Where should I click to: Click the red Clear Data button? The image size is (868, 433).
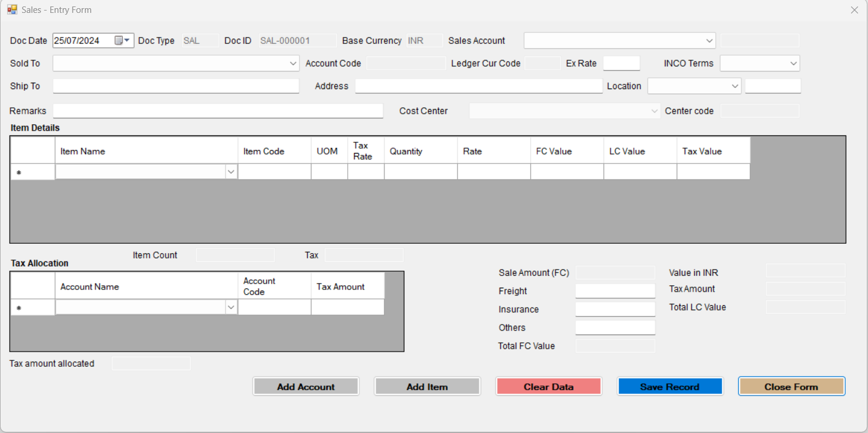click(x=548, y=387)
